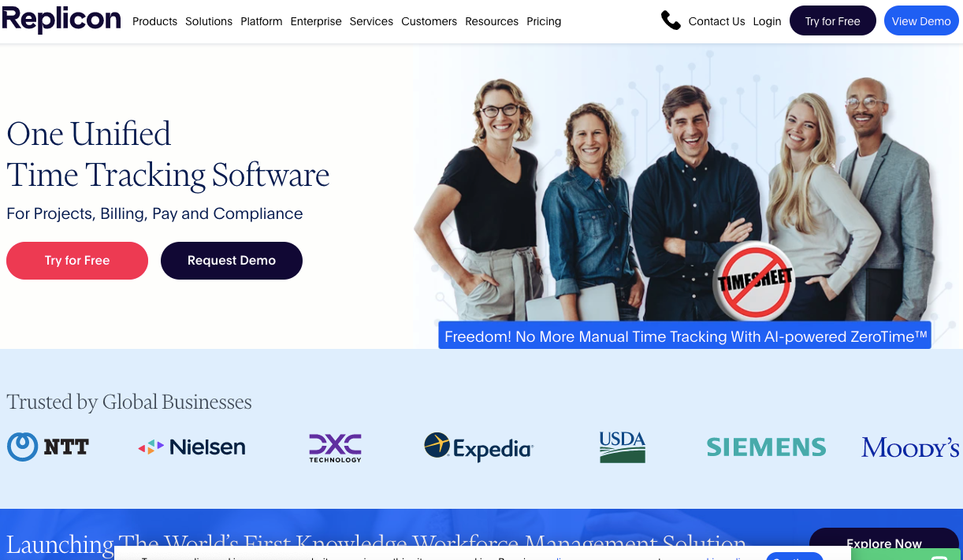Open the Resources dropdown in the header
Image resolution: width=963 pixels, height=560 pixels.
pyautogui.click(x=492, y=21)
